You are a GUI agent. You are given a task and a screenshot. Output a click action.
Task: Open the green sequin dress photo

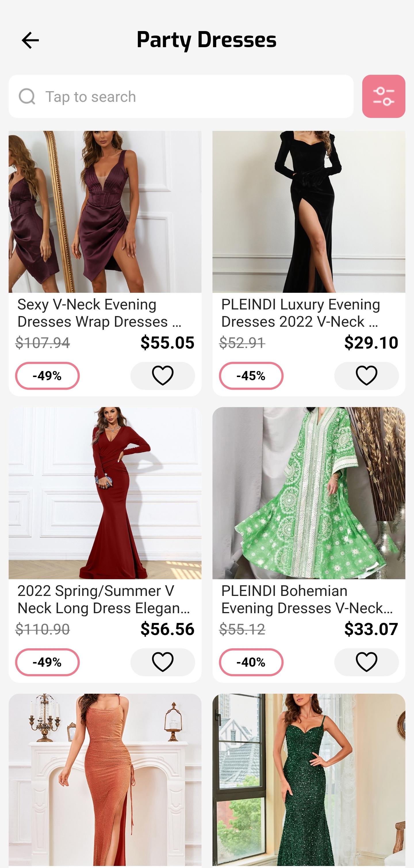pyautogui.click(x=308, y=781)
